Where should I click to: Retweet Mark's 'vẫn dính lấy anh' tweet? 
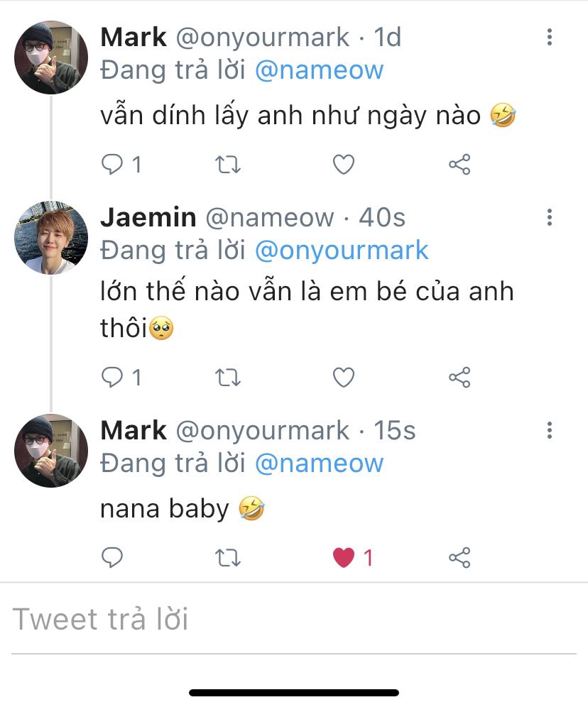click(x=228, y=165)
